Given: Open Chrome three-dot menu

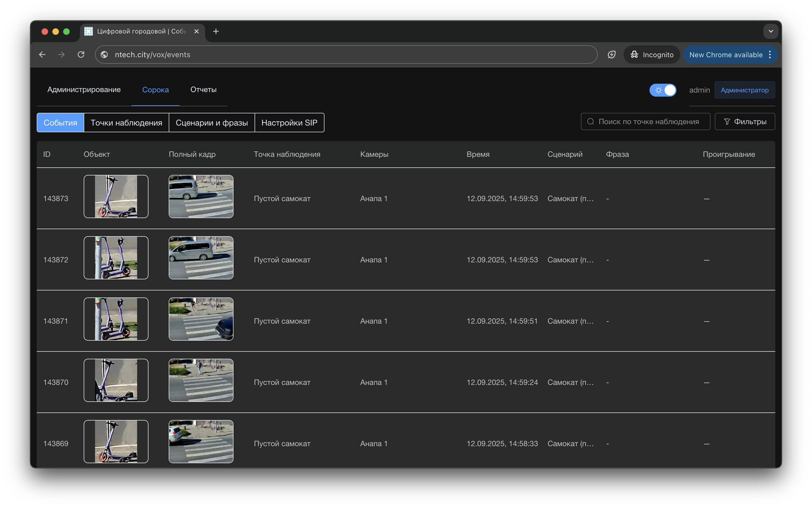Looking at the screenshot, I should 770,55.
